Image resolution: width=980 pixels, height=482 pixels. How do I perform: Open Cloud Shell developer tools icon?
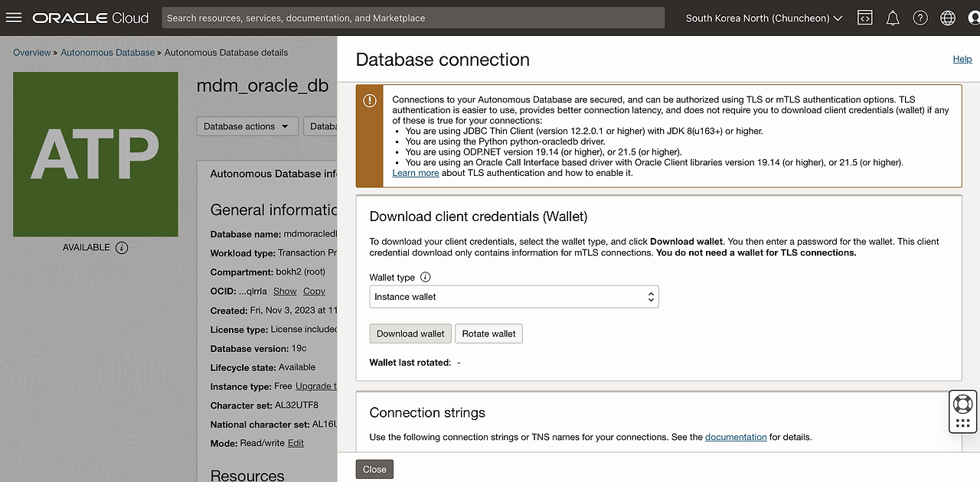click(865, 18)
